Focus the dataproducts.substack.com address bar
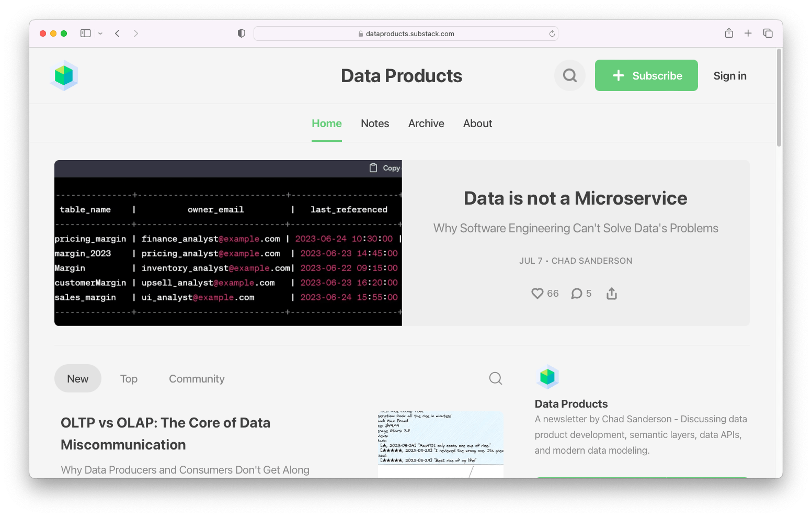 tap(406, 33)
